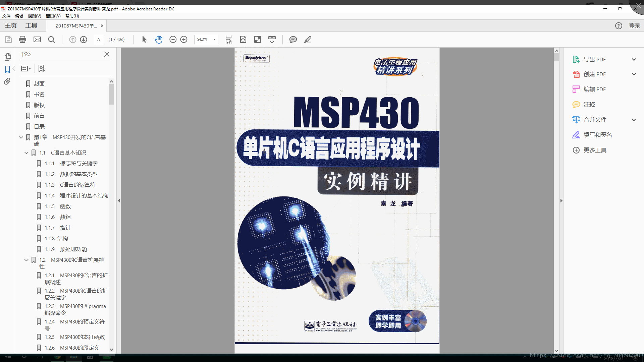Open the 54.2% zoom level dropdown

(x=214, y=40)
